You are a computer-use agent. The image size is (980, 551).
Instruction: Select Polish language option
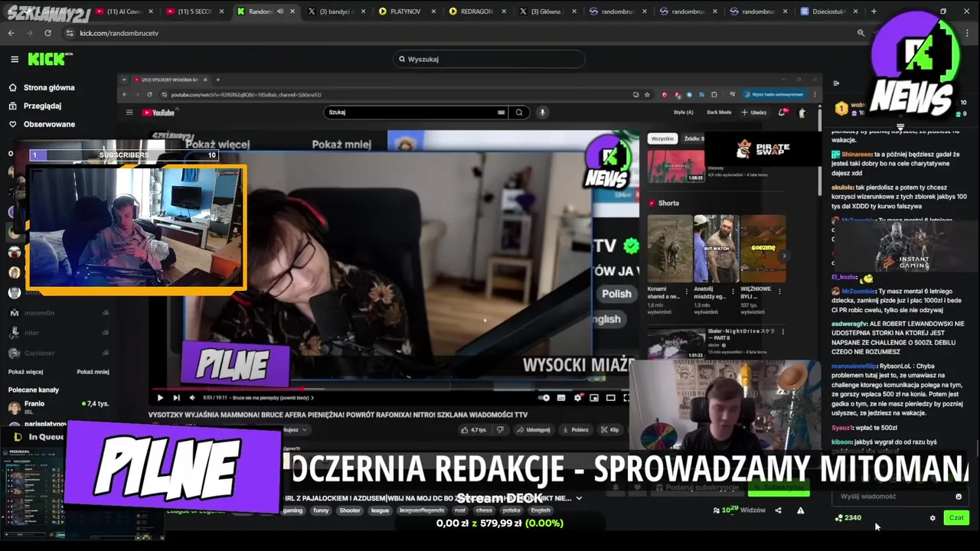[x=616, y=294]
